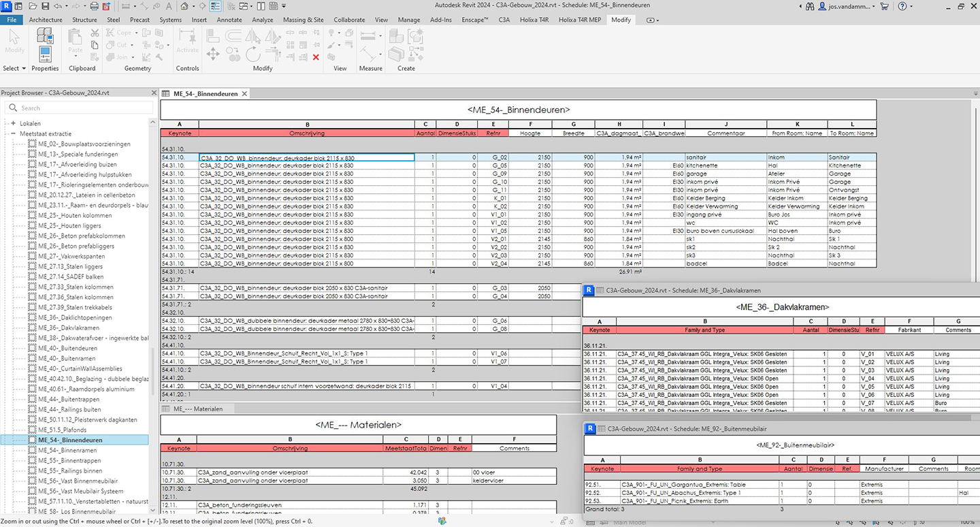
Task: Click the Text tool letter A icon
Action: 168,5
